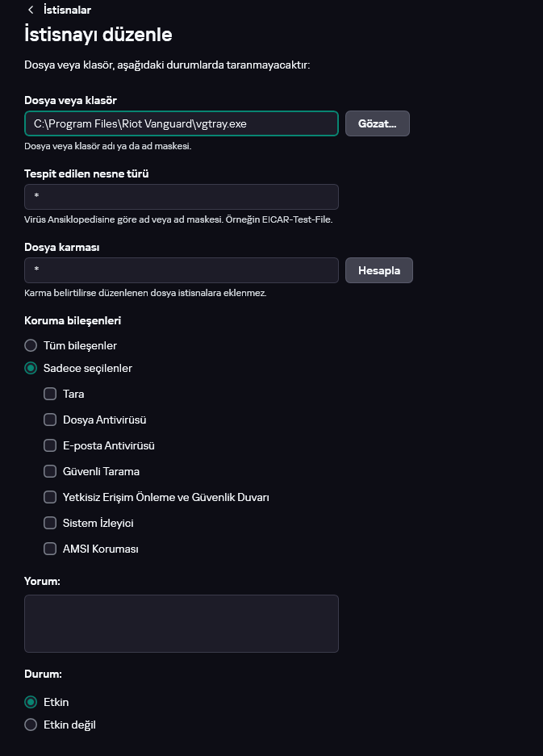Select the Etkin status radio button
The image size is (543, 756).
tap(31, 702)
